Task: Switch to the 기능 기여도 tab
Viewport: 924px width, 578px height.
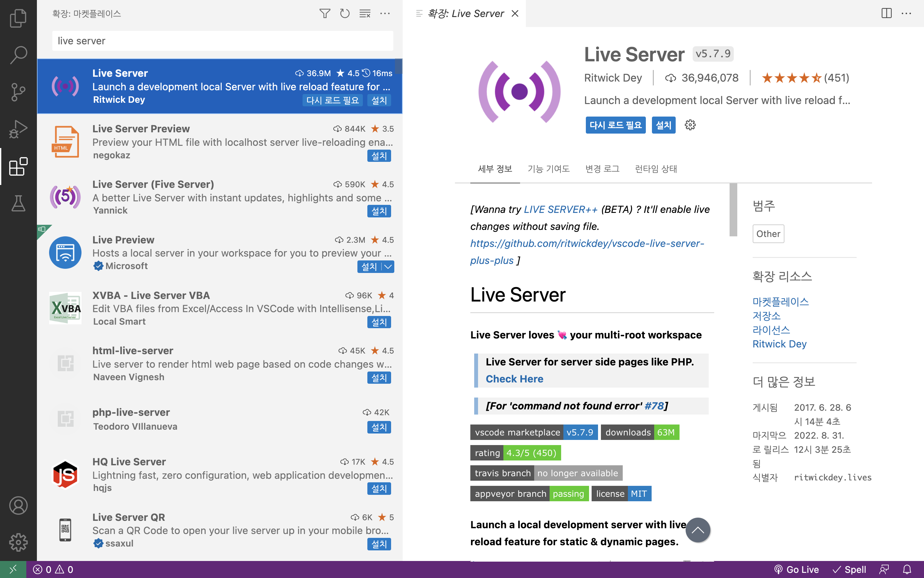Action: point(548,169)
